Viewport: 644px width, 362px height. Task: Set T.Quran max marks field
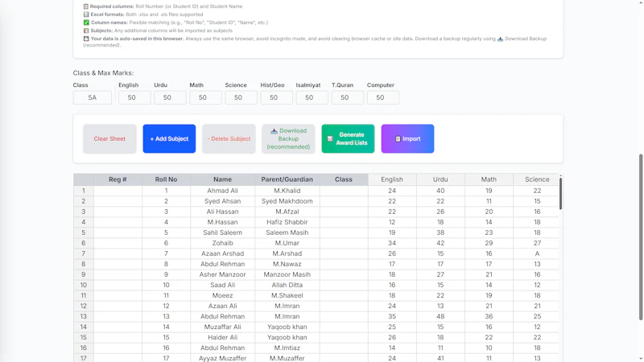348,97
